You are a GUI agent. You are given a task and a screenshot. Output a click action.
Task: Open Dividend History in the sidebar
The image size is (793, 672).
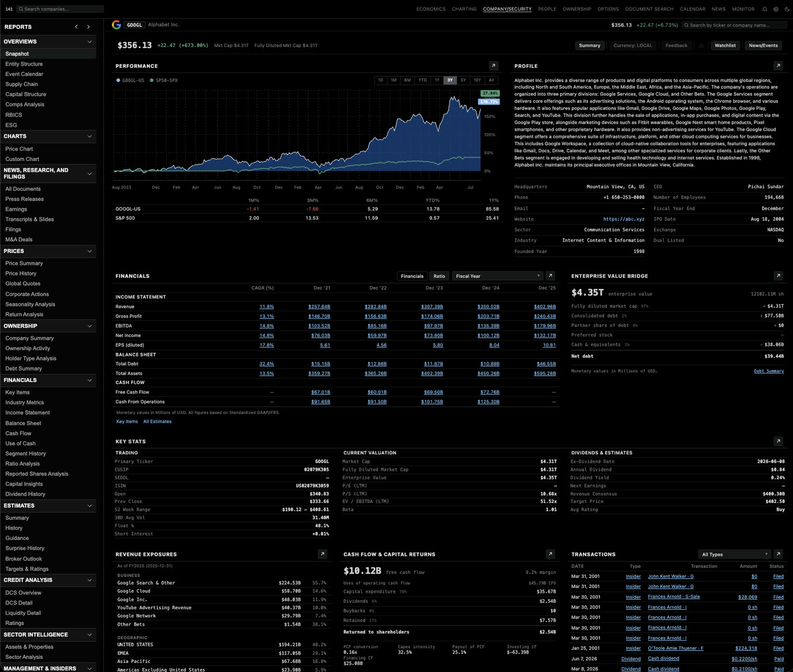pos(25,494)
